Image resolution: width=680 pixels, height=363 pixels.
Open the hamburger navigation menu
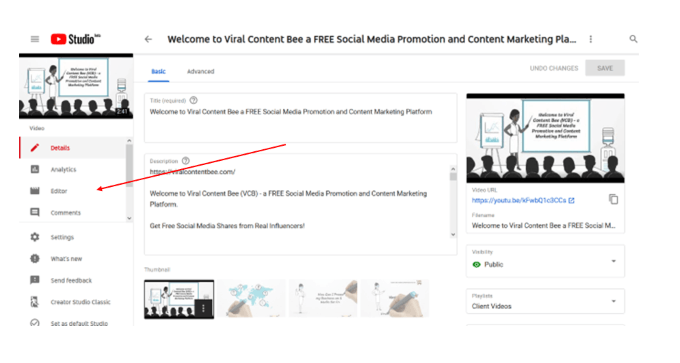35,39
